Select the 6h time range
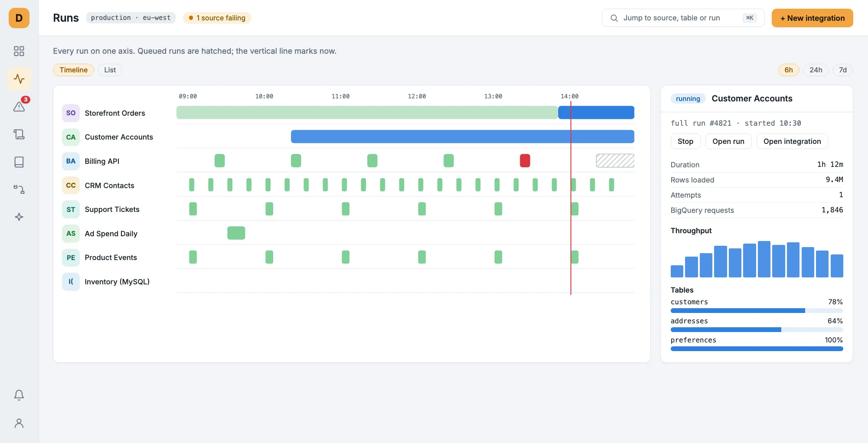 [x=789, y=70]
